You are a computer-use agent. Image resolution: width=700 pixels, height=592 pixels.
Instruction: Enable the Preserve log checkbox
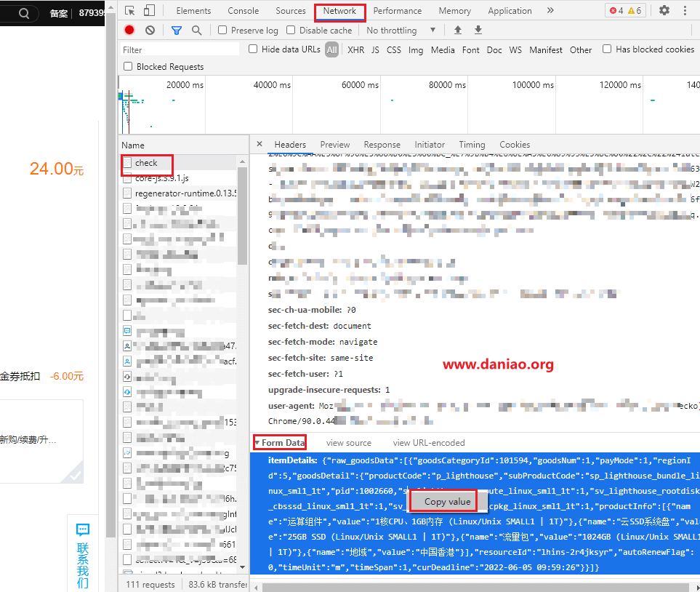pyautogui.click(x=223, y=31)
